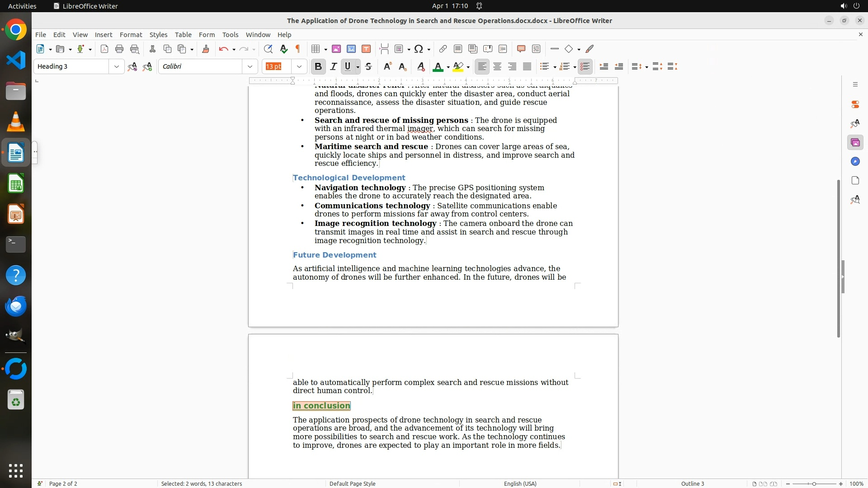Open the Navigator sidebar panel

coord(855,161)
